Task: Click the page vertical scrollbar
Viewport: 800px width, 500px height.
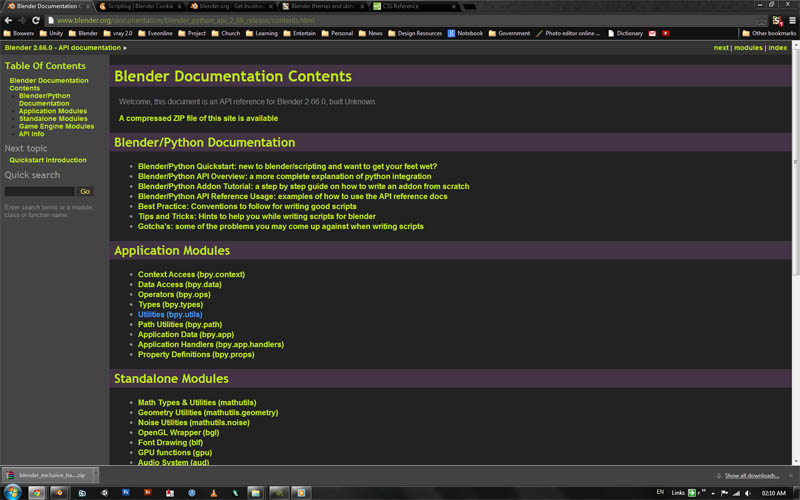Action: pyautogui.click(x=795, y=161)
